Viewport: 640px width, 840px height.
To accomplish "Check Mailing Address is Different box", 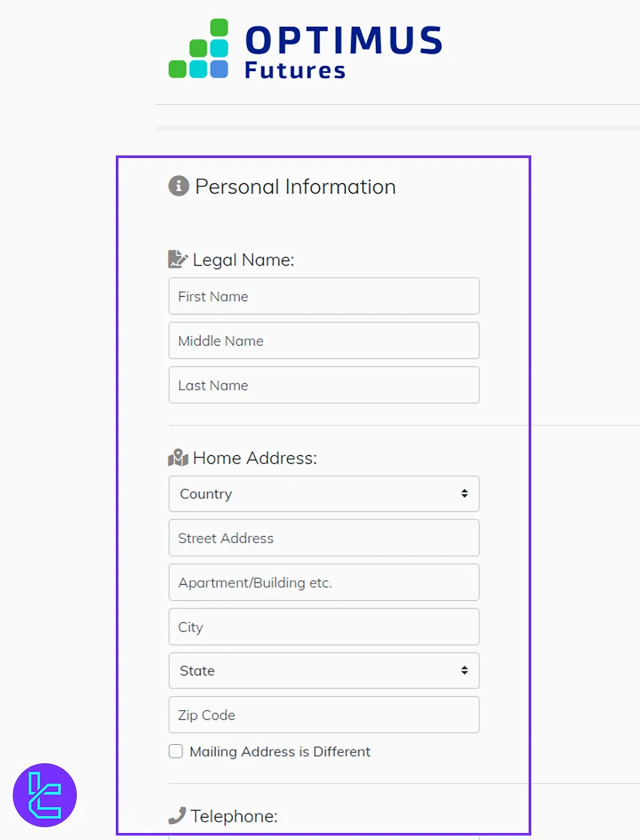I will (x=176, y=751).
